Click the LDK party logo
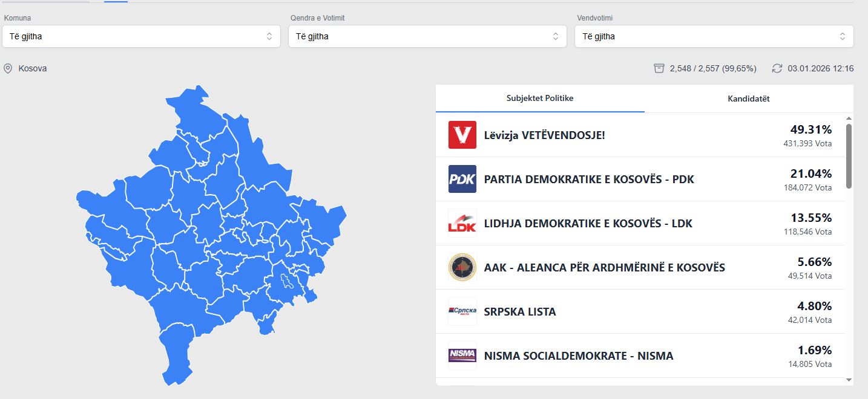 (462, 223)
